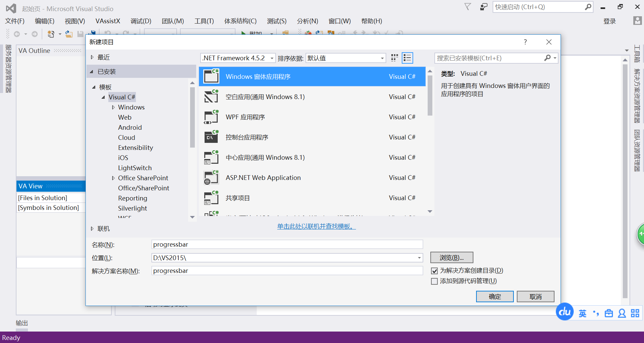Open the IME user account icon
This screenshot has width=644, height=343.
point(622,314)
